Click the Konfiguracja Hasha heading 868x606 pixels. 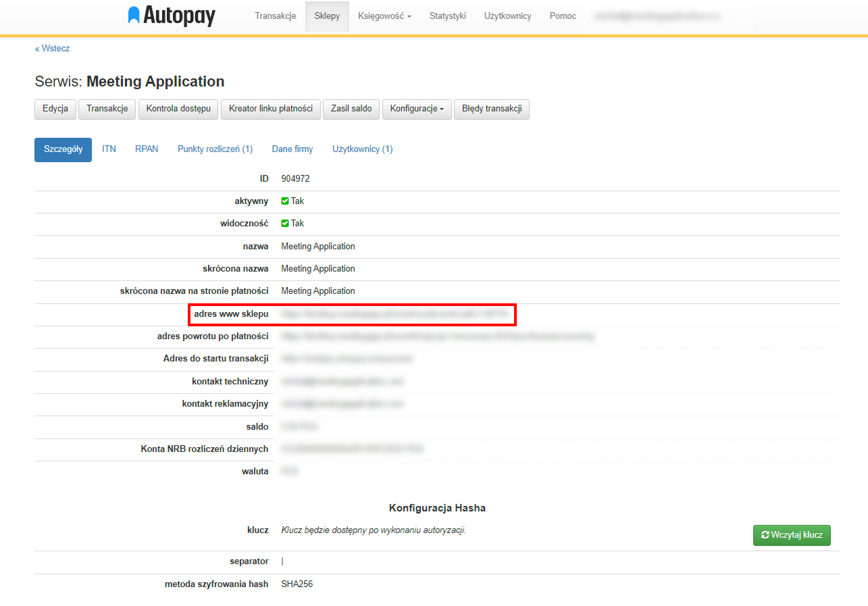(x=437, y=508)
